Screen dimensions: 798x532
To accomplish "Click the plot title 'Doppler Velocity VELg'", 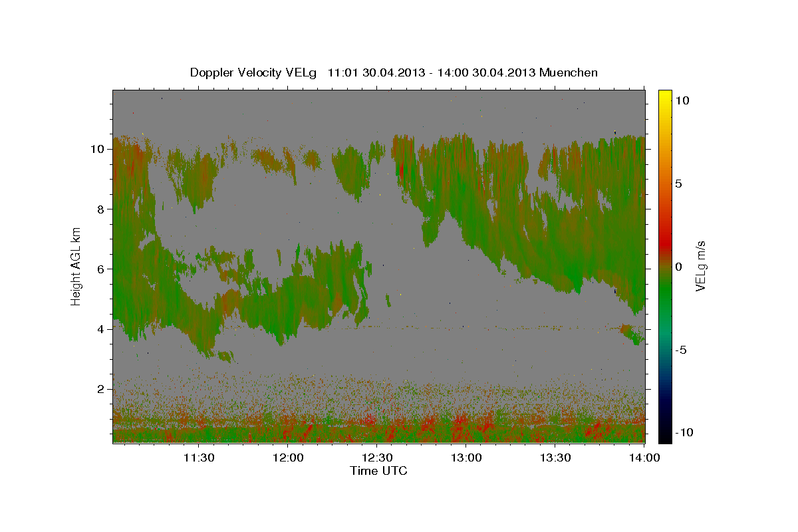I will pyautogui.click(x=254, y=72).
